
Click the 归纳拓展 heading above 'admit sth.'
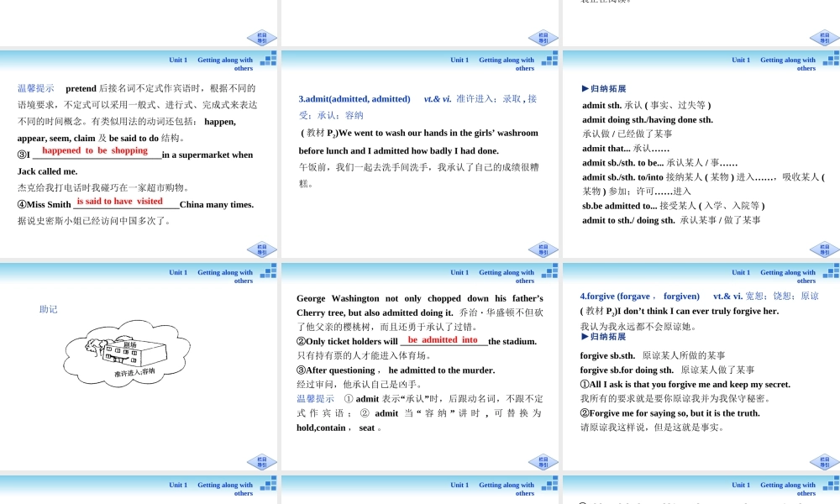604,88
